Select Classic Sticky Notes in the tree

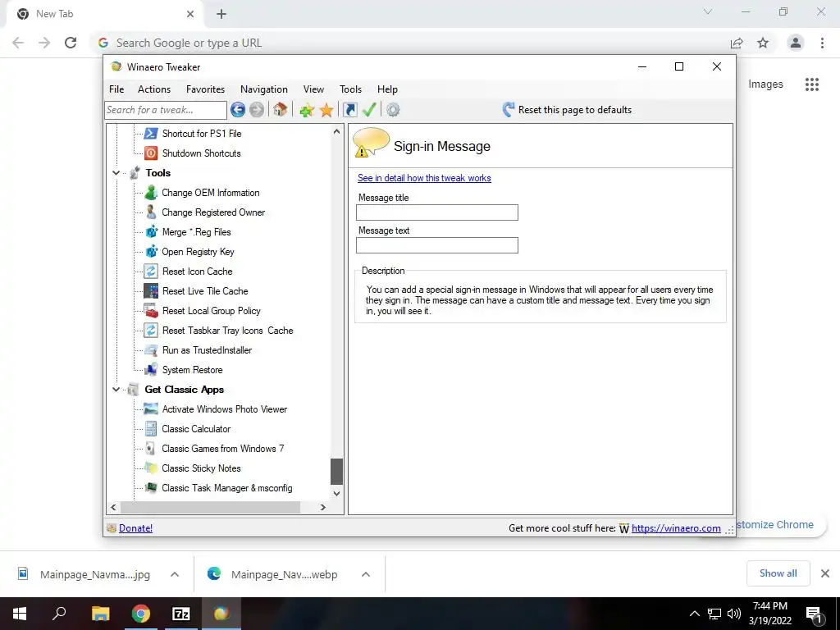click(202, 468)
